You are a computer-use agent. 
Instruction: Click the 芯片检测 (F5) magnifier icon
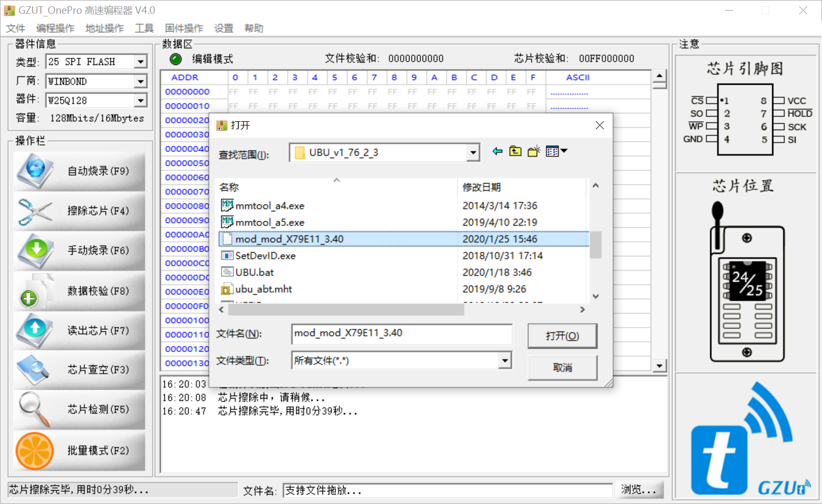[x=35, y=409]
